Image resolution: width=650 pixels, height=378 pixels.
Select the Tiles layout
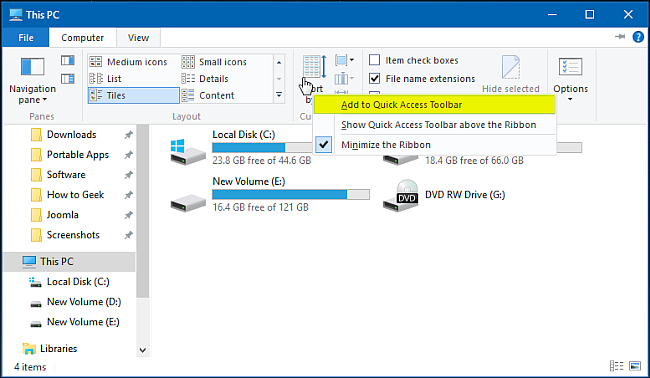[133, 95]
